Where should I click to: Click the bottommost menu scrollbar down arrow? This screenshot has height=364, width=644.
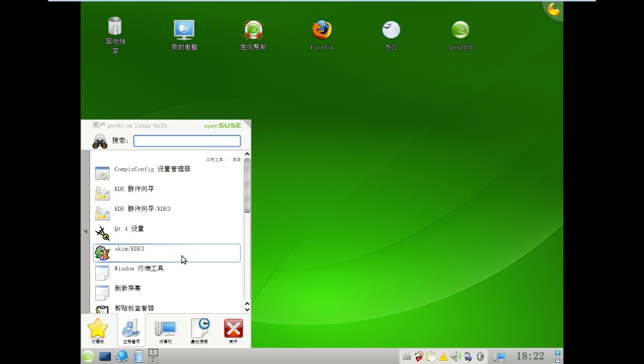pos(247,309)
